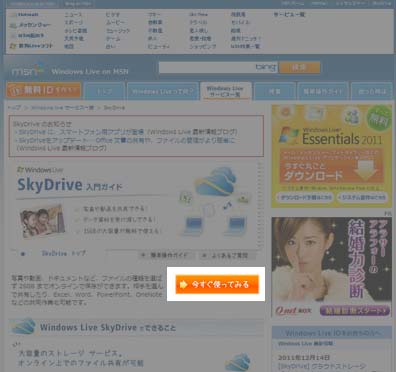Open the 困った時は navigation tab

[372, 91]
